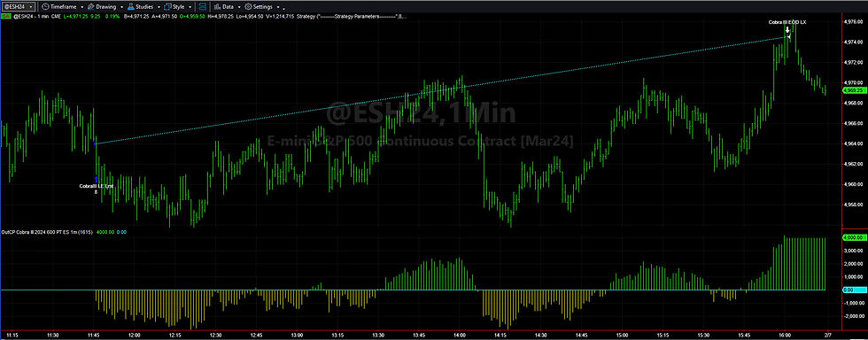The height and width of the screenshot is (340, 868).
Task: Expand the Style dropdown arrow
Action: [x=190, y=7]
